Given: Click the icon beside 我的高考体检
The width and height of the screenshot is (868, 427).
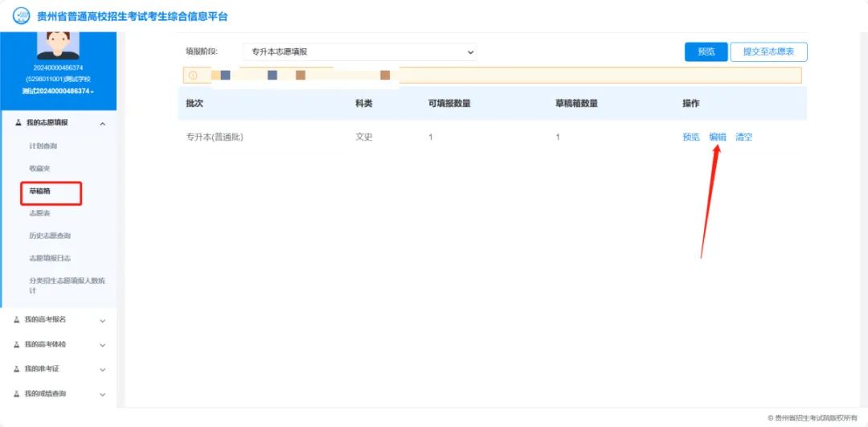Looking at the screenshot, I should (x=17, y=345).
